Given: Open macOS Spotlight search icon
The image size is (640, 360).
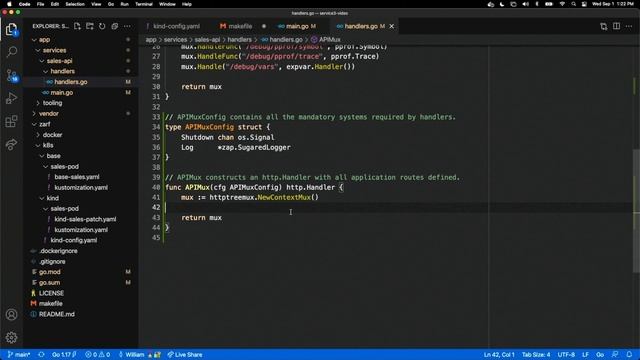Looking at the screenshot, I should [x=573, y=4].
